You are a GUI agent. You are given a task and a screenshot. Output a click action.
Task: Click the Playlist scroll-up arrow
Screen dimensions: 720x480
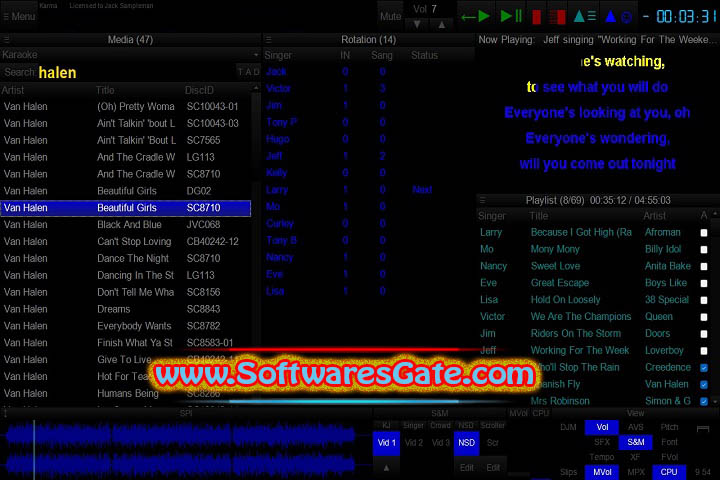click(x=715, y=214)
